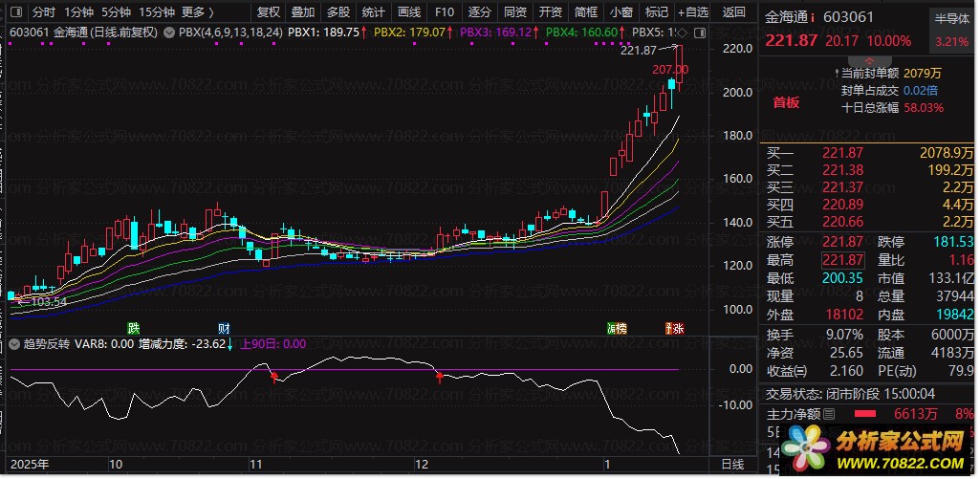This screenshot has width=980, height=479.
Task: Add stock via +自选 button
Action: 693,12
